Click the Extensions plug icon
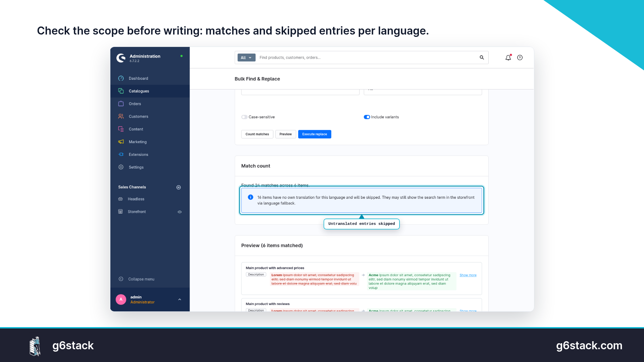The image size is (644, 362). coord(121,155)
